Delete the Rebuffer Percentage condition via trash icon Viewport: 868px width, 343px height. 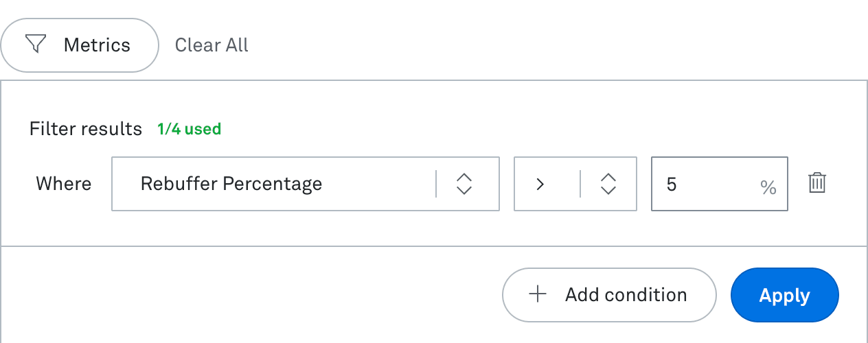coord(817,183)
